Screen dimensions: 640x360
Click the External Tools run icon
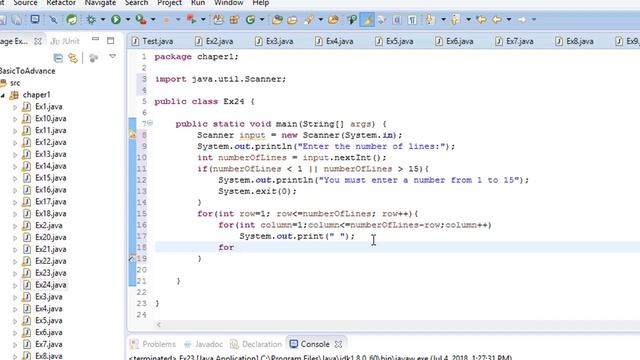tap(191, 19)
